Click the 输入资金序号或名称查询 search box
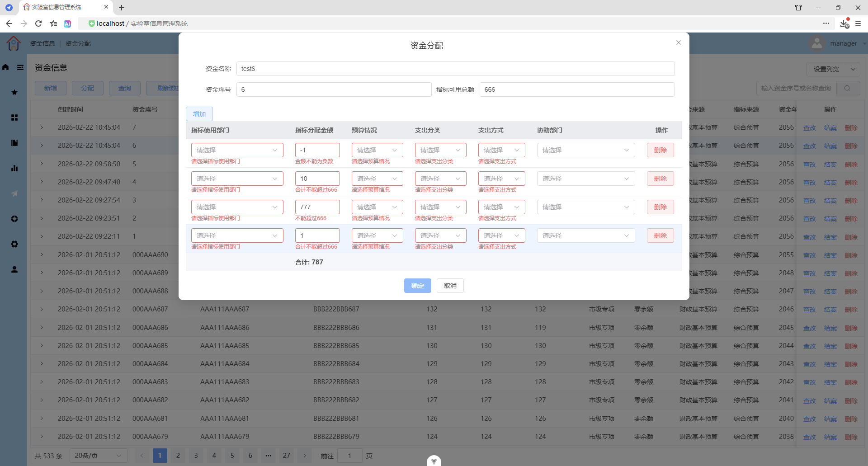 tap(797, 88)
